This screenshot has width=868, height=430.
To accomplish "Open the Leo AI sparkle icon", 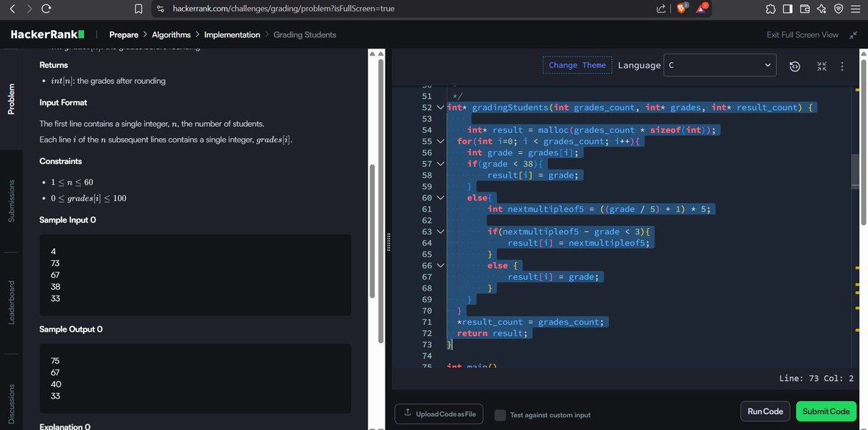I will click(x=822, y=9).
